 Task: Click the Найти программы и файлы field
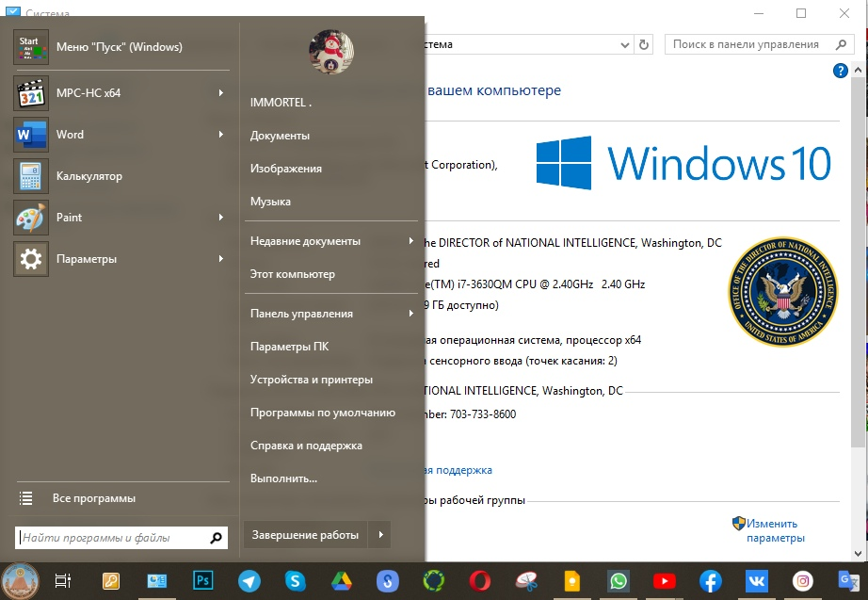click(x=121, y=538)
